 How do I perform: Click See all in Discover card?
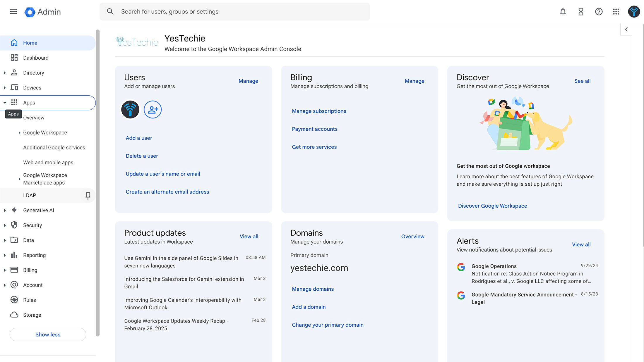tap(582, 81)
